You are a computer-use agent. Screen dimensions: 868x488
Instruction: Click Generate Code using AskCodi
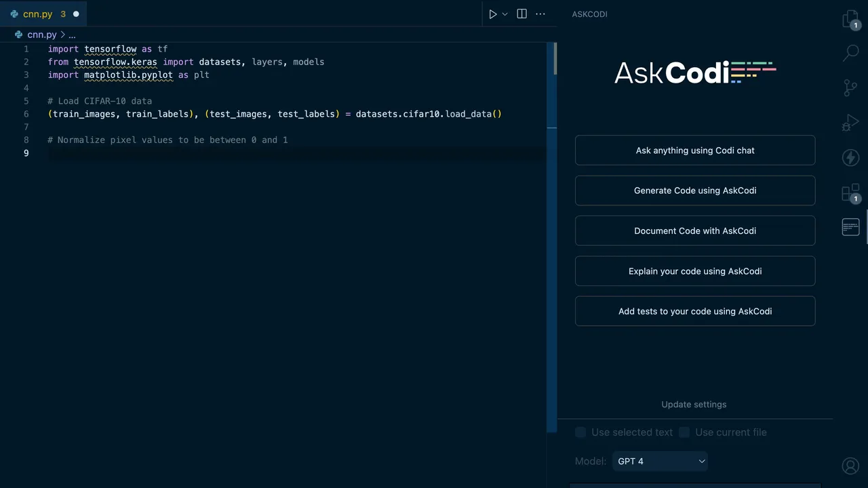[695, 190]
